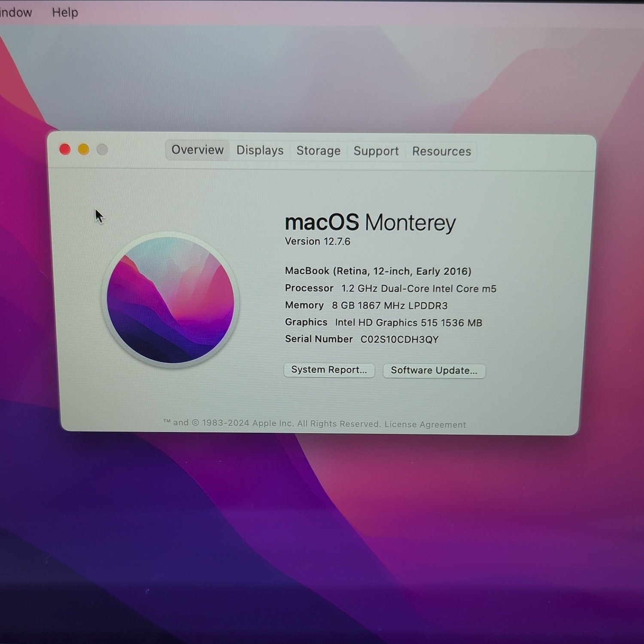
Task: Open the Help menu
Action: coord(65,12)
